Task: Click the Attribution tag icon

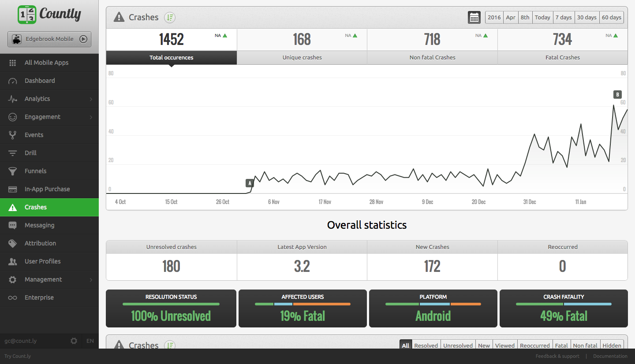Action: (x=13, y=243)
